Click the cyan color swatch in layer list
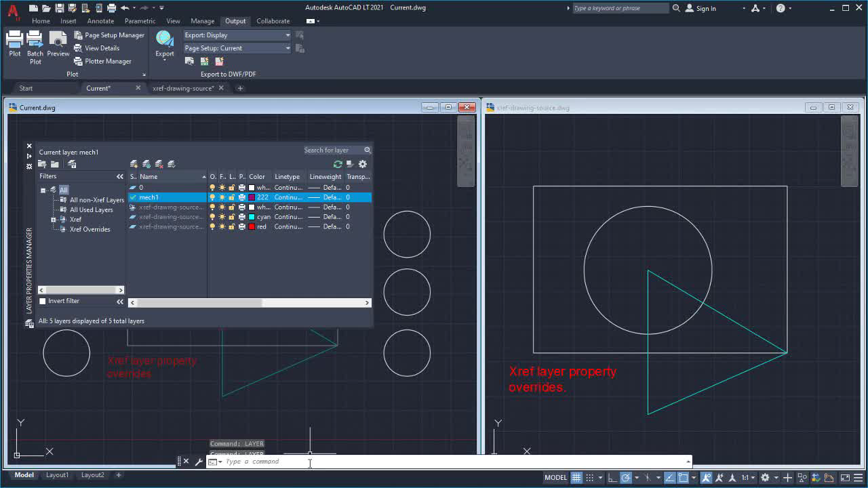 point(252,217)
